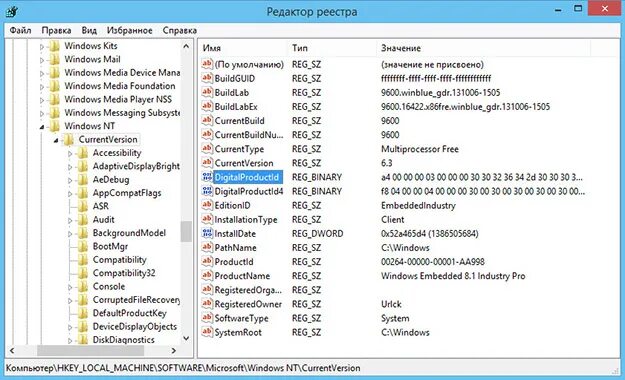This screenshot has height=380, width=625.
Task: Select the Compatibility32 key
Action: click(x=124, y=273)
